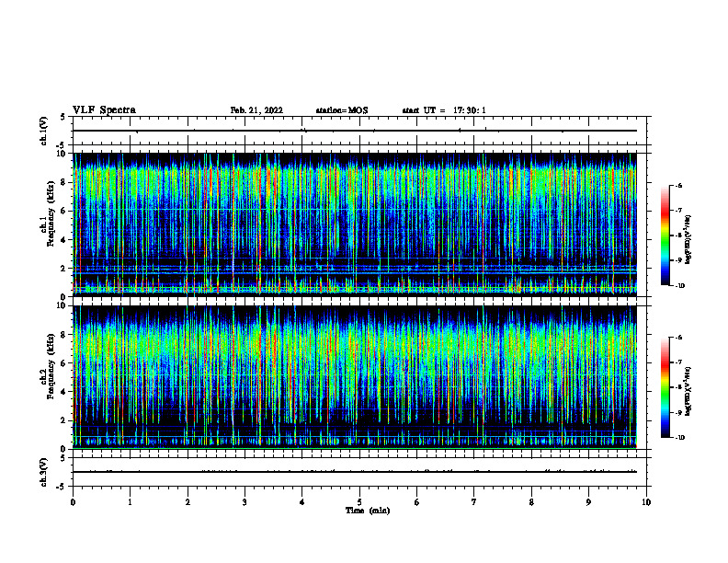Click the ch.1 voltage waveform trace panel
This screenshot has height=563, width=728.
click(359, 131)
